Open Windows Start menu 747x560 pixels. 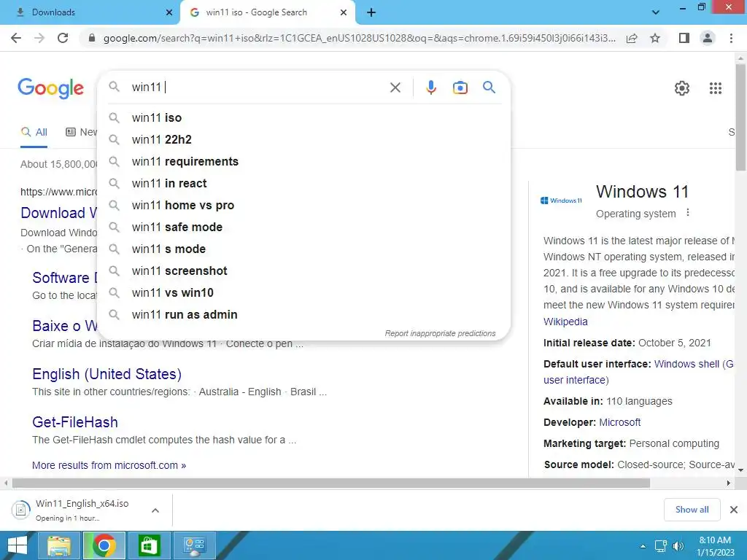coord(18,545)
